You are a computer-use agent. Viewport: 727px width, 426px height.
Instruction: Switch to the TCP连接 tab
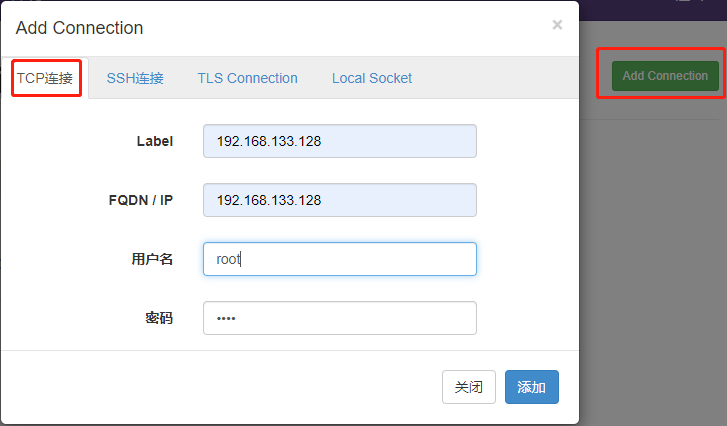coord(45,78)
